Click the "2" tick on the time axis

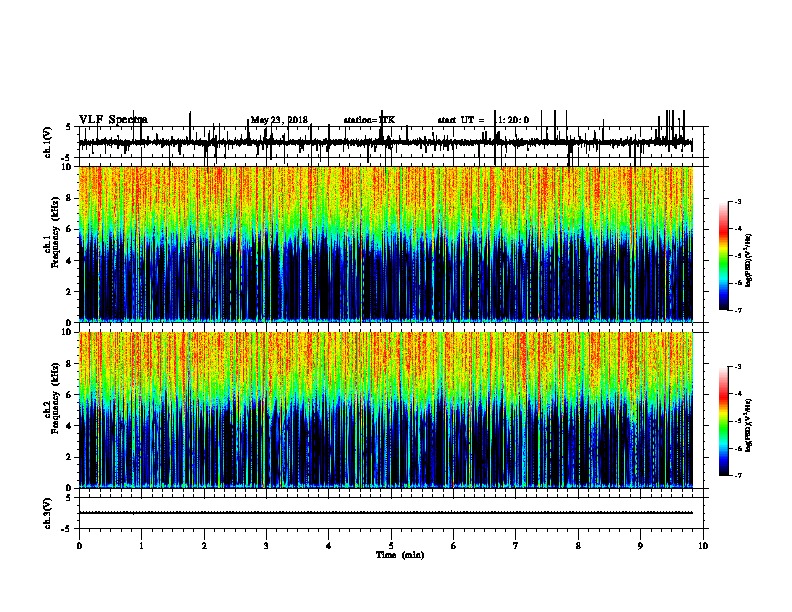(204, 546)
